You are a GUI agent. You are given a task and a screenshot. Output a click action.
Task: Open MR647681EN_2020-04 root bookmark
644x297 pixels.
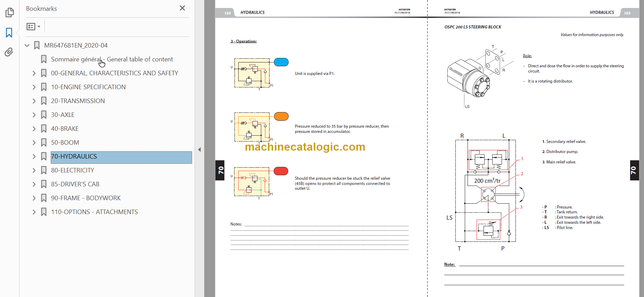point(76,45)
